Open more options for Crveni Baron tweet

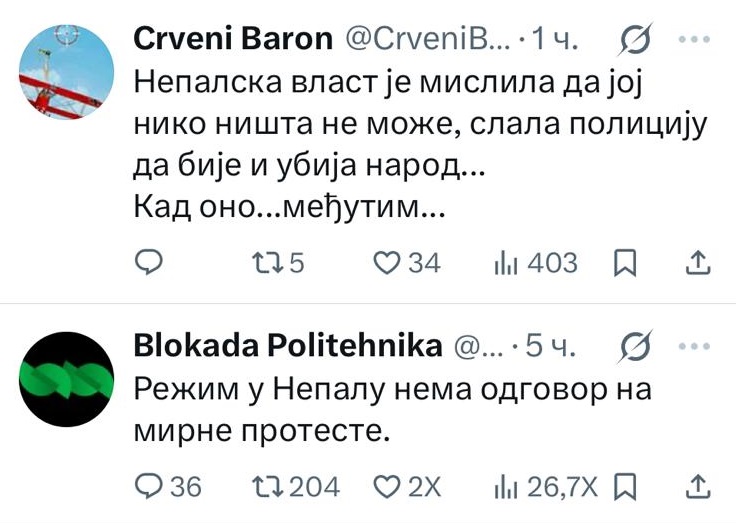(x=695, y=39)
